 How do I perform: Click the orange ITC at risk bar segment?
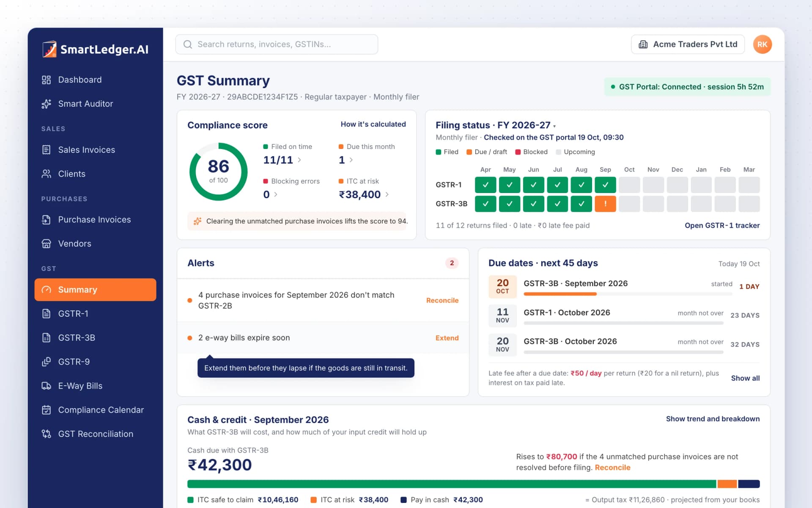pyautogui.click(x=727, y=484)
